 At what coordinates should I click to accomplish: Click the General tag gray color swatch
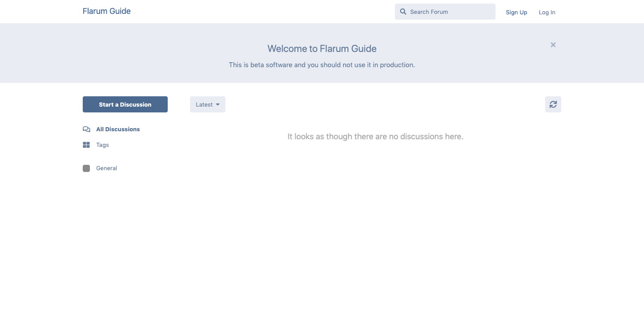86,168
